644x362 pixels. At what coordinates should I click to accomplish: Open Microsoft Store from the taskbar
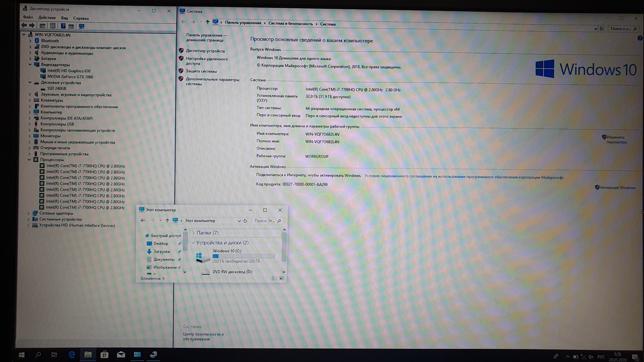104,354
